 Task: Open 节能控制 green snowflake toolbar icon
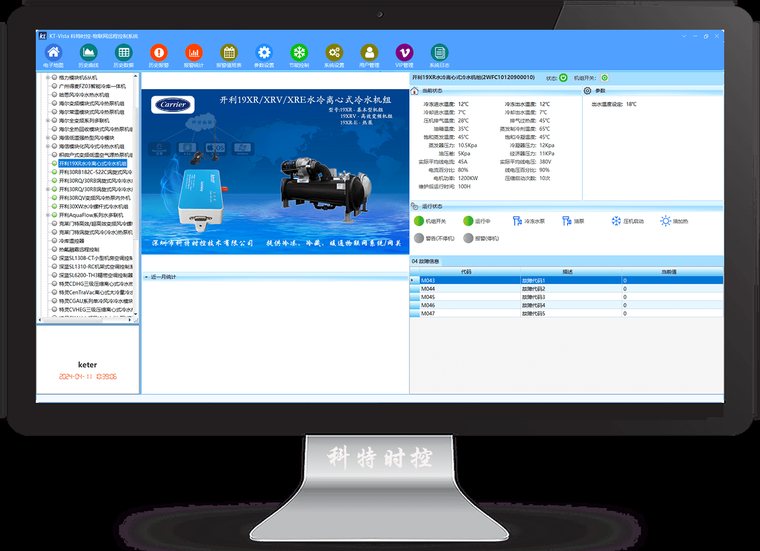point(299,52)
